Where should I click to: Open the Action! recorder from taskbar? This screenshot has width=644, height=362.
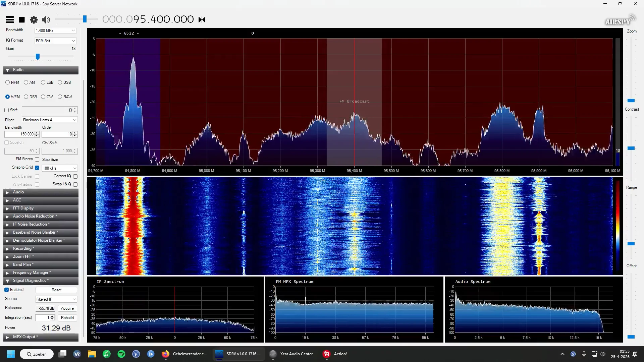tap(335, 354)
